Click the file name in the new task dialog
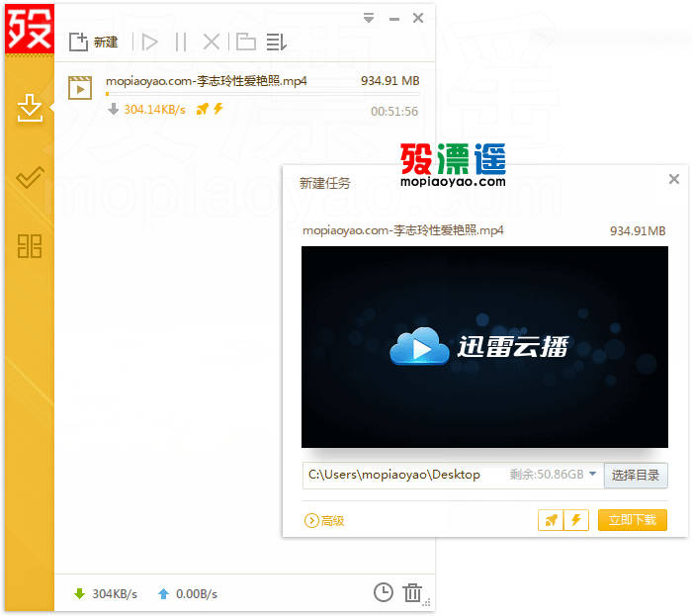Screen dimensions: 692x616 pos(402,230)
